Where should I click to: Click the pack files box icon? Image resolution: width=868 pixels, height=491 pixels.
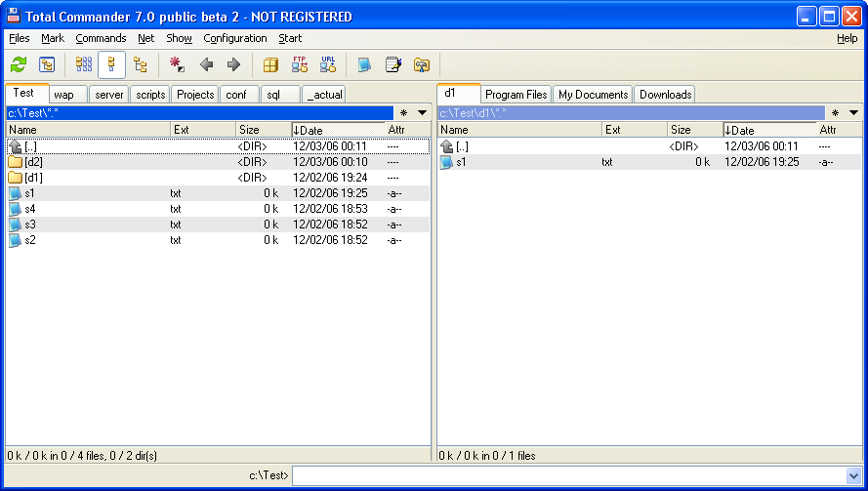coord(270,64)
